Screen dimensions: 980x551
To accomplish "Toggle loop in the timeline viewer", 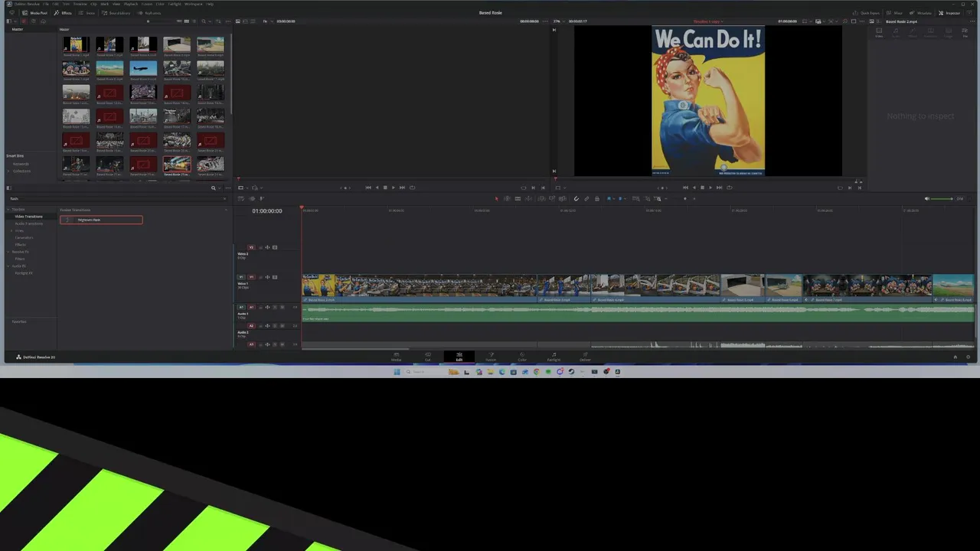I will coord(729,187).
